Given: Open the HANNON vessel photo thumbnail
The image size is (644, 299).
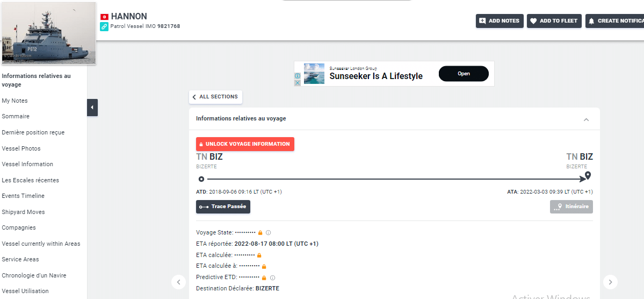Looking at the screenshot, I should (48, 32).
